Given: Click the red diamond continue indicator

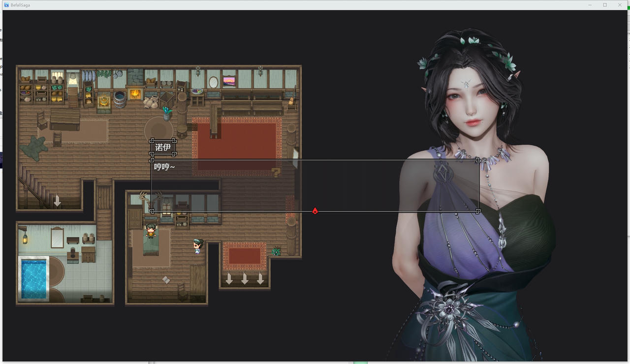Looking at the screenshot, I should (x=315, y=211).
